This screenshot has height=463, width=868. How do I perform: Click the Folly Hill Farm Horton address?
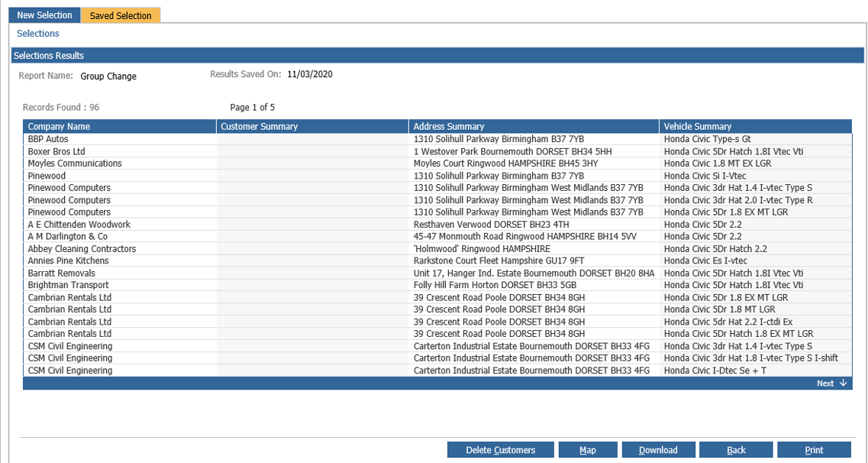[x=495, y=285]
